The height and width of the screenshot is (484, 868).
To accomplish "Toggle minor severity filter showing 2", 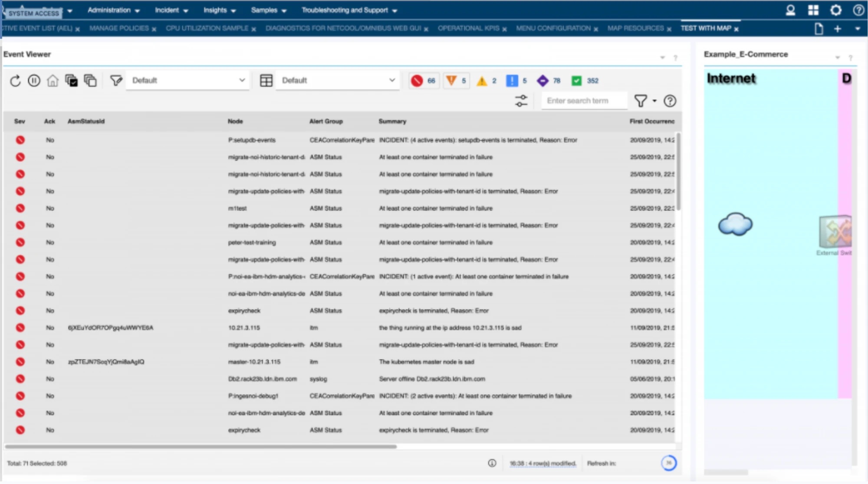I will tap(486, 81).
